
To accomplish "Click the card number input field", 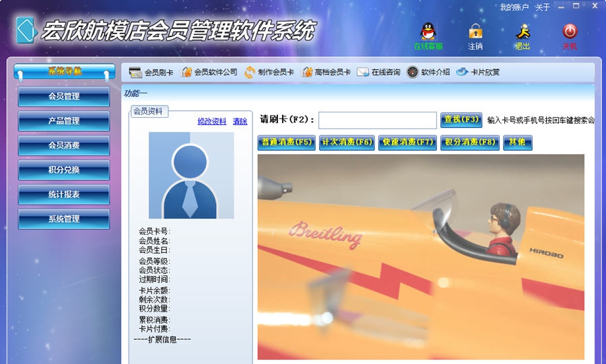I will 378,120.
